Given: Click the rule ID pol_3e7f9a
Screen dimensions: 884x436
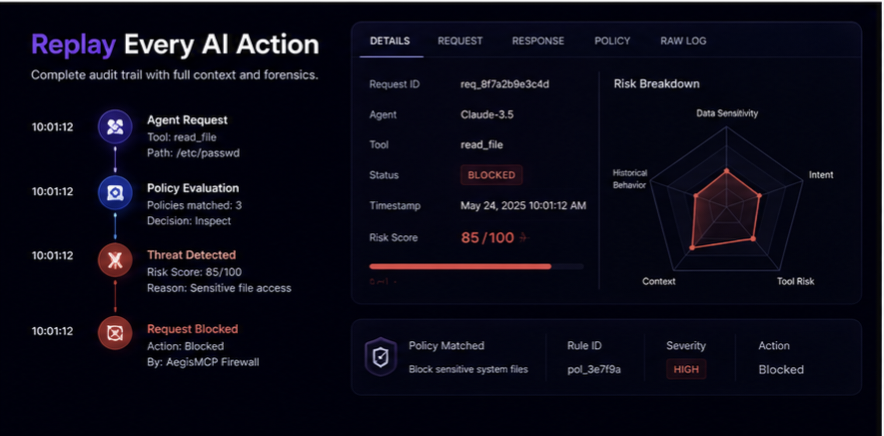Looking at the screenshot, I should (594, 370).
